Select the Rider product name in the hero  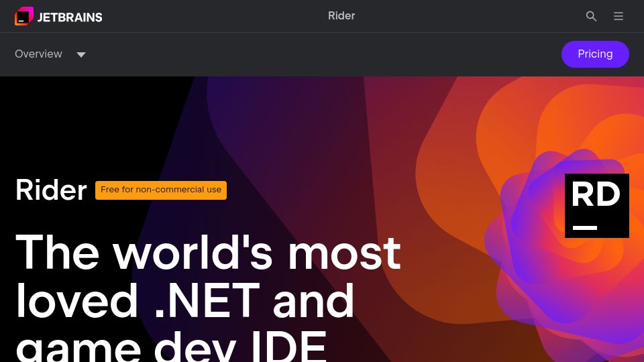point(51,190)
